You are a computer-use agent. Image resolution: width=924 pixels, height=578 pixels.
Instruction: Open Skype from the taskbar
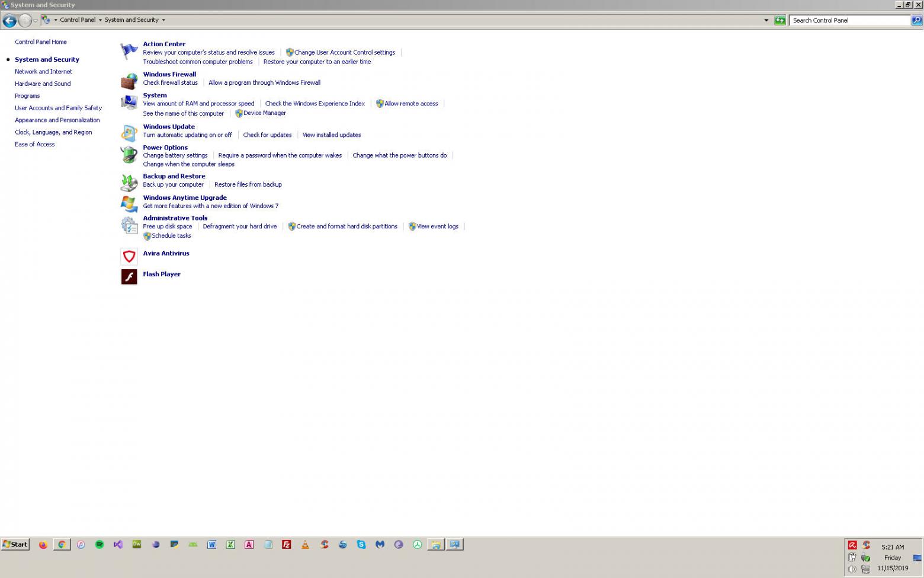point(361,544)
